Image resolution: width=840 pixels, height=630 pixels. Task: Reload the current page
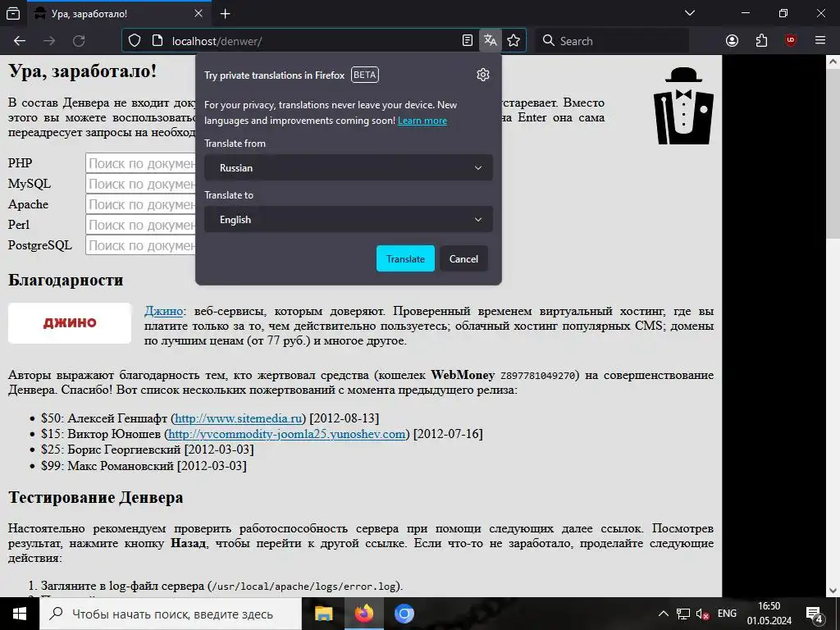click(x=79, y=41)
